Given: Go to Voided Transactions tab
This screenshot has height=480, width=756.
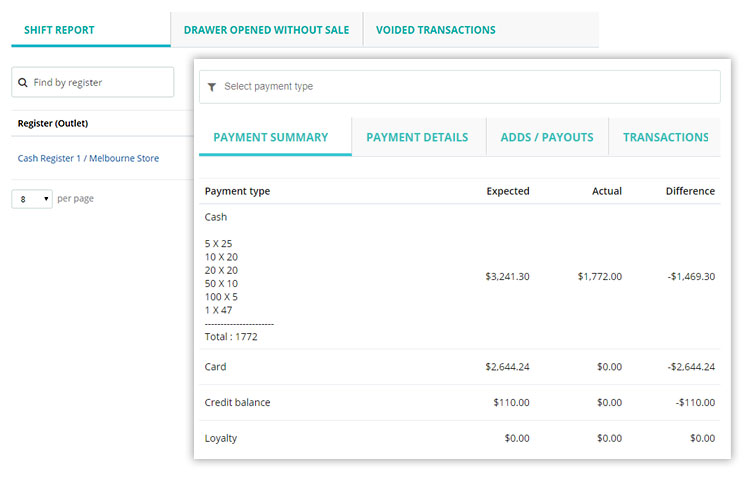Looking at the screenshot, I should click(x=436, y=30).
